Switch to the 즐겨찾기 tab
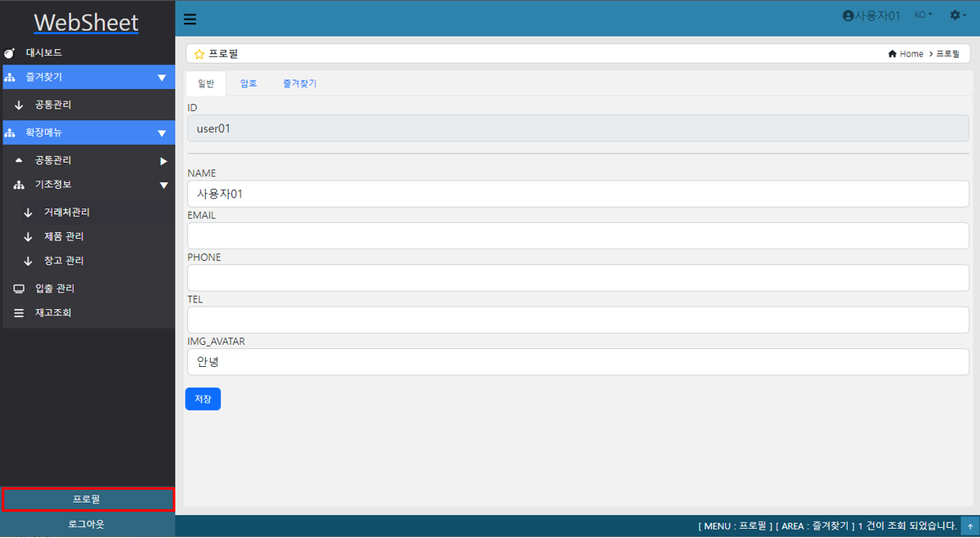This screenshot has height=538, width=980. pos(300,84)
